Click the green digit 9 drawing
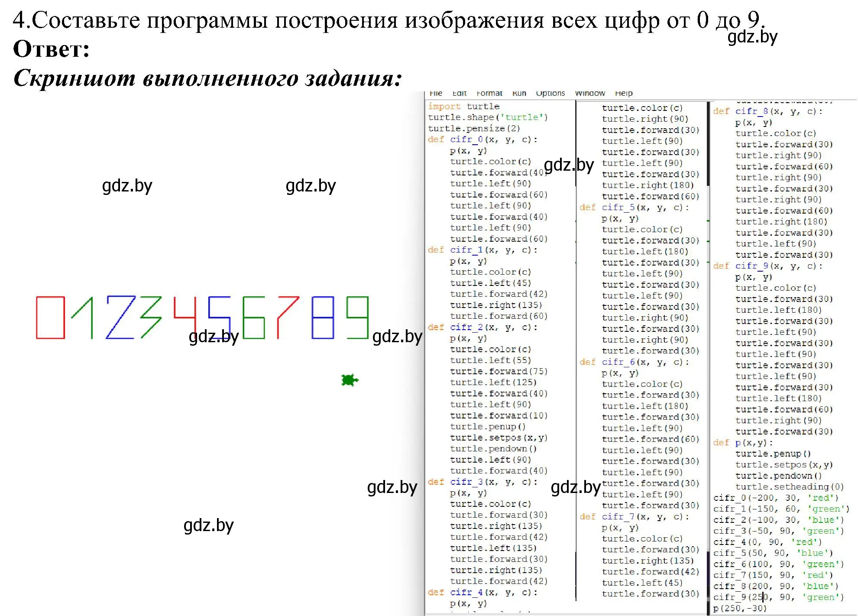This screenshot has height=616, width=858. [x=358, y=318]
